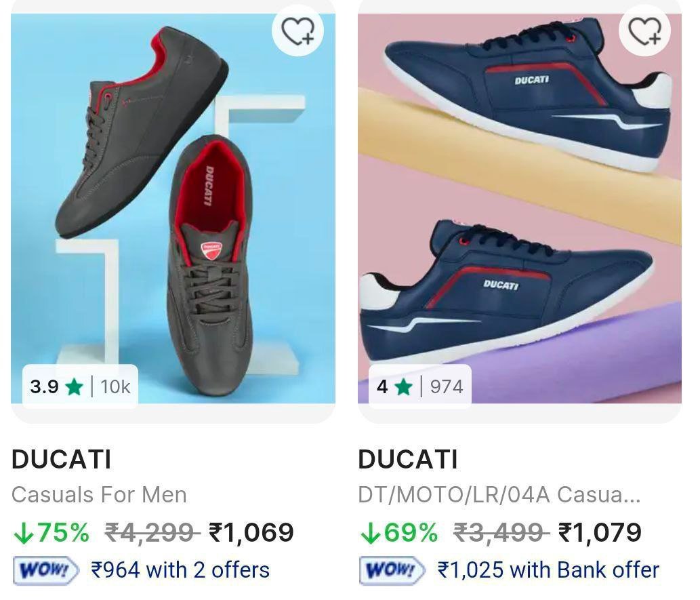Click the 974 ratings count

447,387
